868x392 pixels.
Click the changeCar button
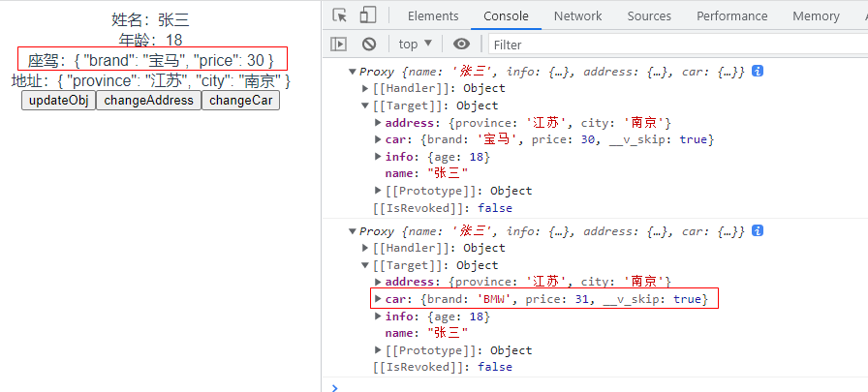coord(241,101)
